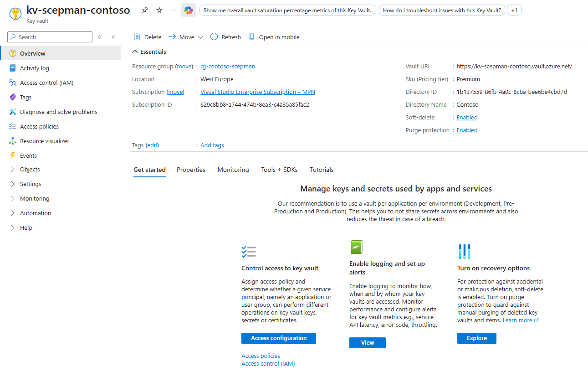Click the Delete trash icon

[x=137, y=37]
